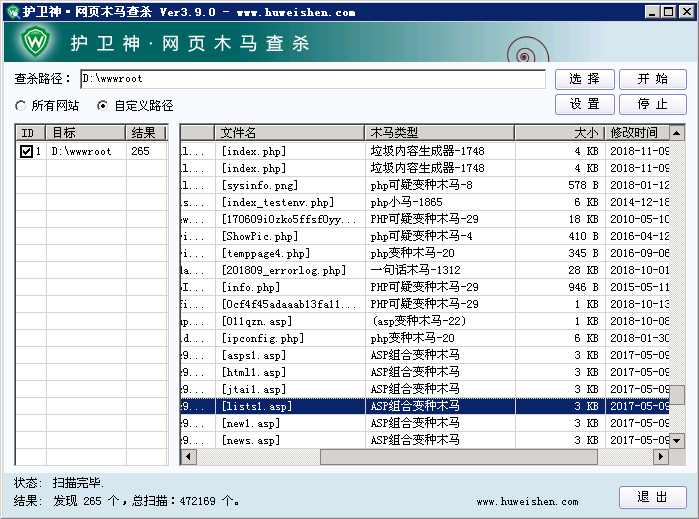Click the results list scroll down arrow
This screenshot has width=699, height=519.
click(677, 441)
